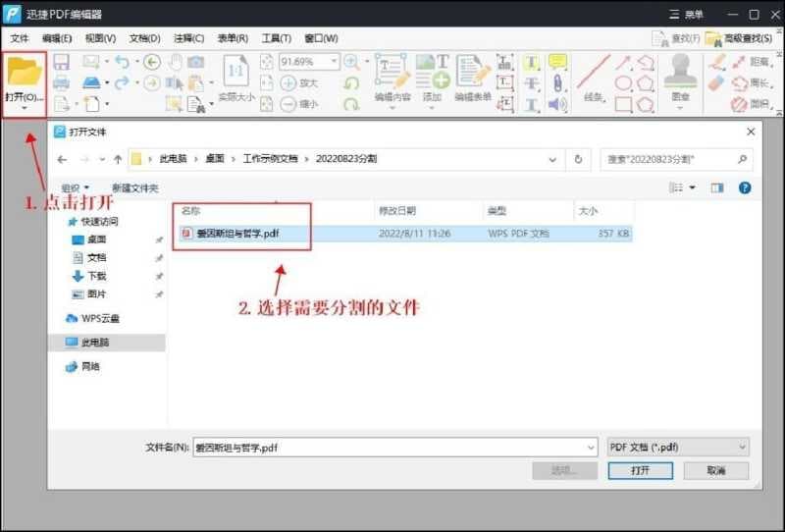The height and width of the screenshot is (532, 785).
Task: Select WPS cloud drive in sidebar
Action: tap(92, 318)
